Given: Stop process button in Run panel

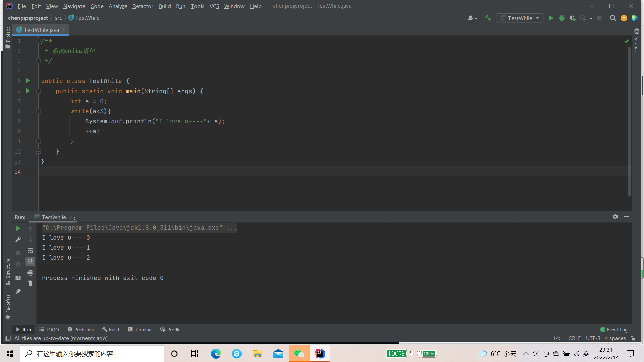Looking at the screenshot, I should coord(18,253).
